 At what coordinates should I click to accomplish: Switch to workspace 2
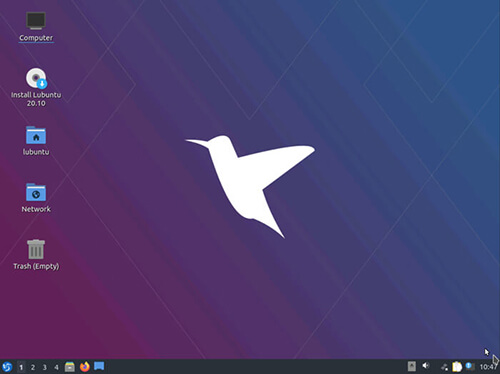33,367
